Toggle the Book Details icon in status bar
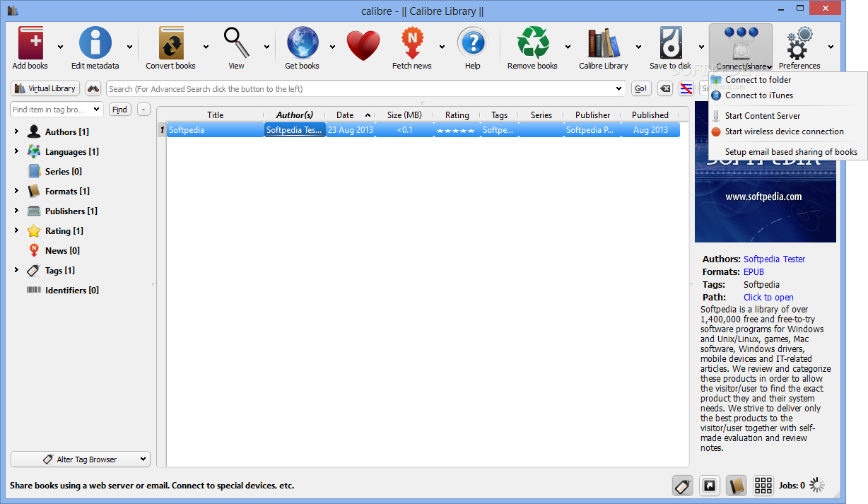 (x=736, y=486)
